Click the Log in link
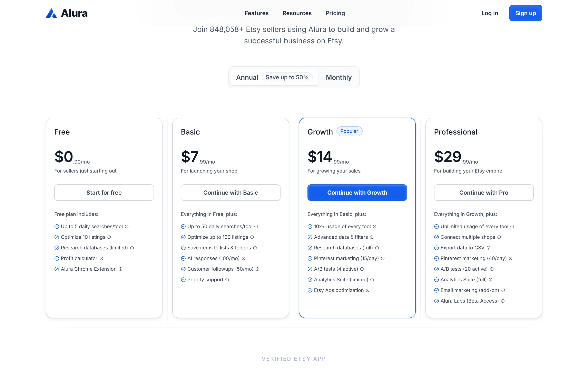Screen dimensions: 588x368 [490, 13]
